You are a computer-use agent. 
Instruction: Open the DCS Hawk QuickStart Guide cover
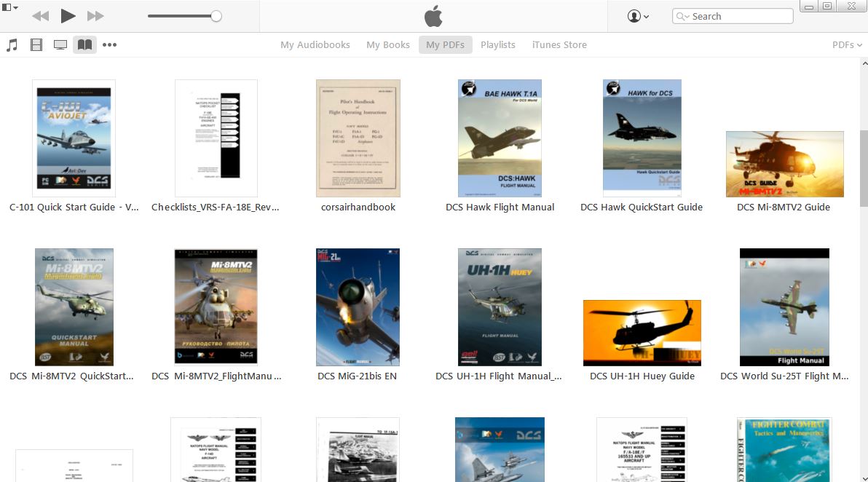pyautogui.click(x=642, y=138)
